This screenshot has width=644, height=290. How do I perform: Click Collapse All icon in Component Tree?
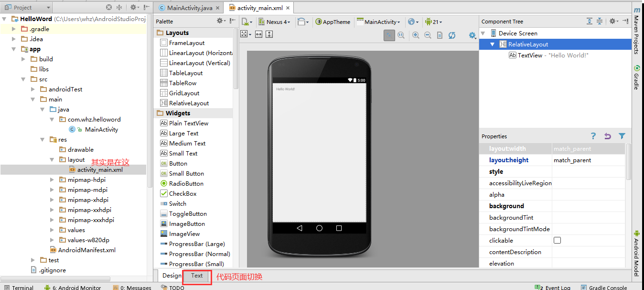600,21
